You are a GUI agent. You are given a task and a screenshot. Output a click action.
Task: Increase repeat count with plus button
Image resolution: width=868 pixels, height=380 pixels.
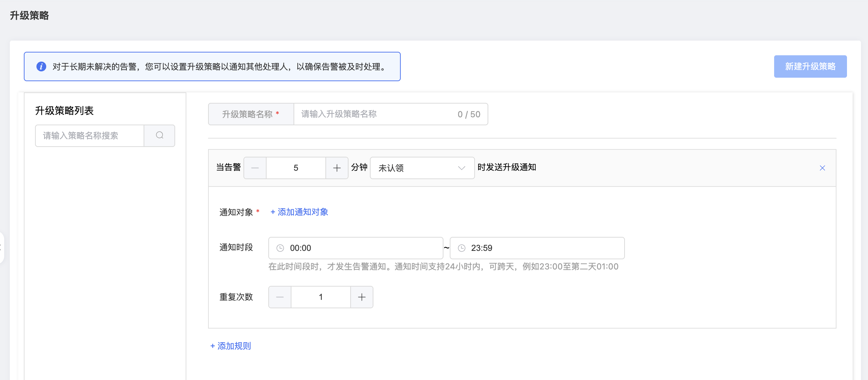(x=361, y=297)
